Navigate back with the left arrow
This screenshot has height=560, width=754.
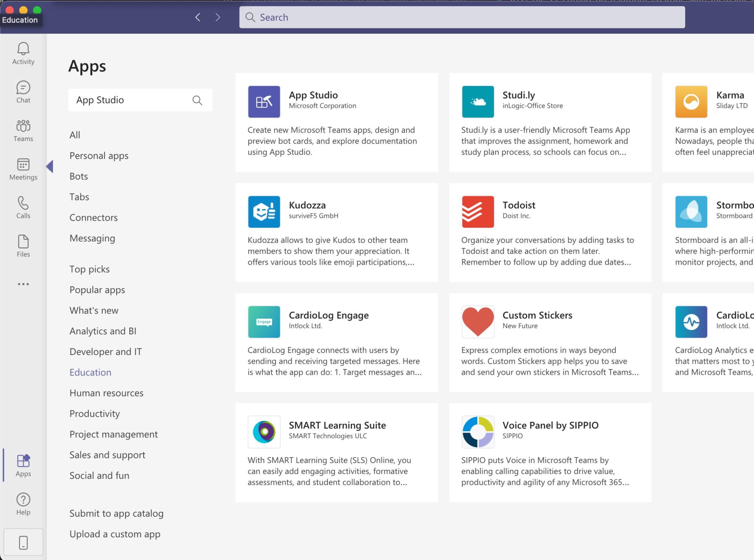198,17
